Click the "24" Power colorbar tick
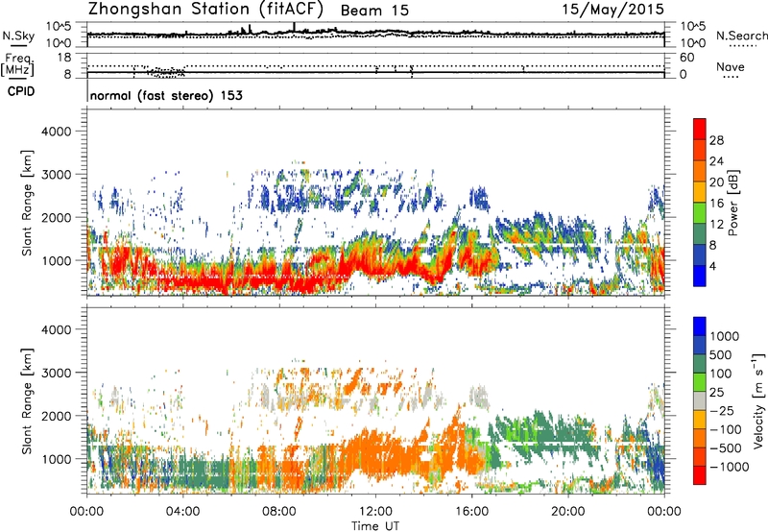768x532 pixels. [716, 161]
